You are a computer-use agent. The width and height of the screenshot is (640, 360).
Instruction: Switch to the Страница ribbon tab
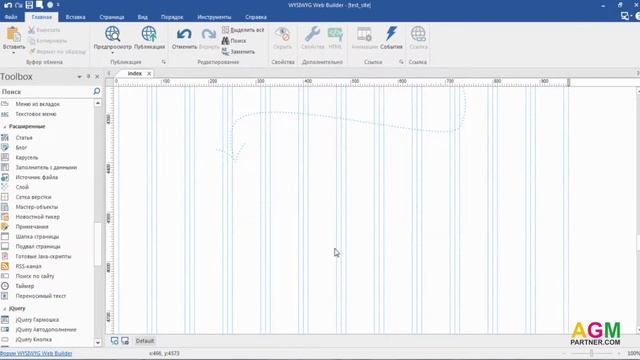[x=112, y=17]
